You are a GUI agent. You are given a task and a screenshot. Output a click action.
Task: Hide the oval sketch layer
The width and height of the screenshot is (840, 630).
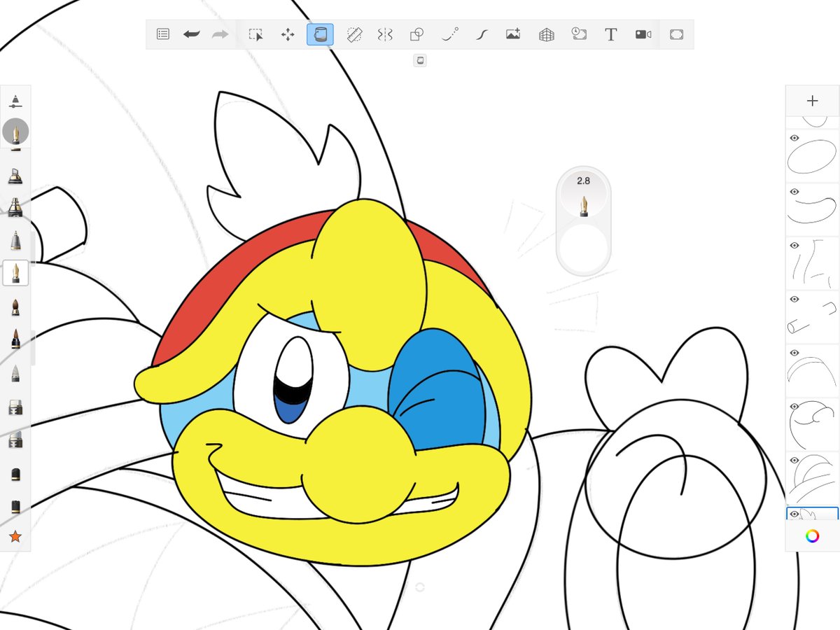pos(794,138)
